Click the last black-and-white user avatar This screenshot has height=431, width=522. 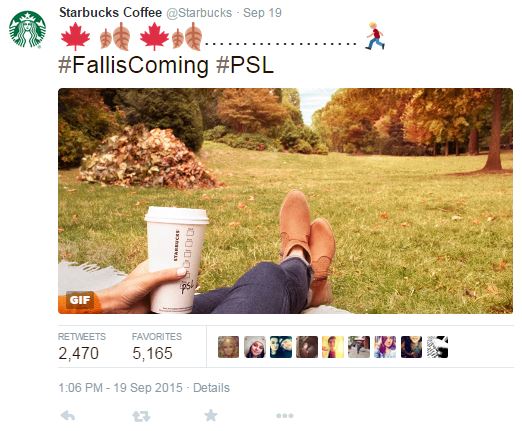[x=437, y=347]
